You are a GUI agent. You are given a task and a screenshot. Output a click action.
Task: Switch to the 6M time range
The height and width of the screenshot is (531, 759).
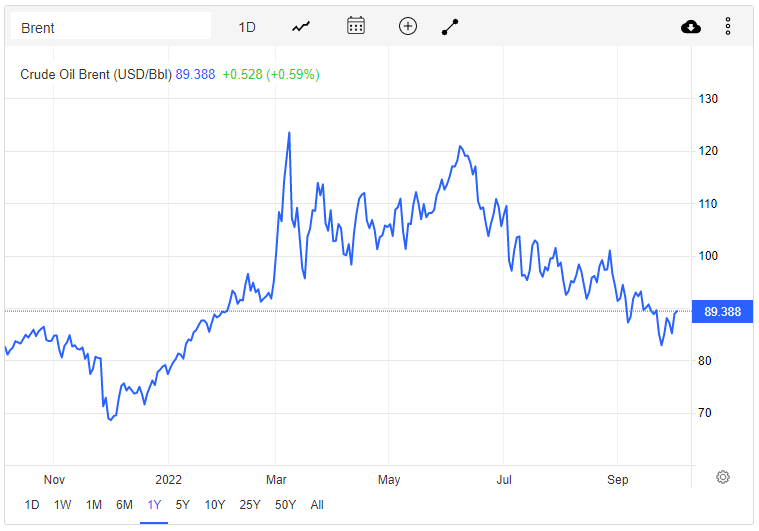coord(124,505)
